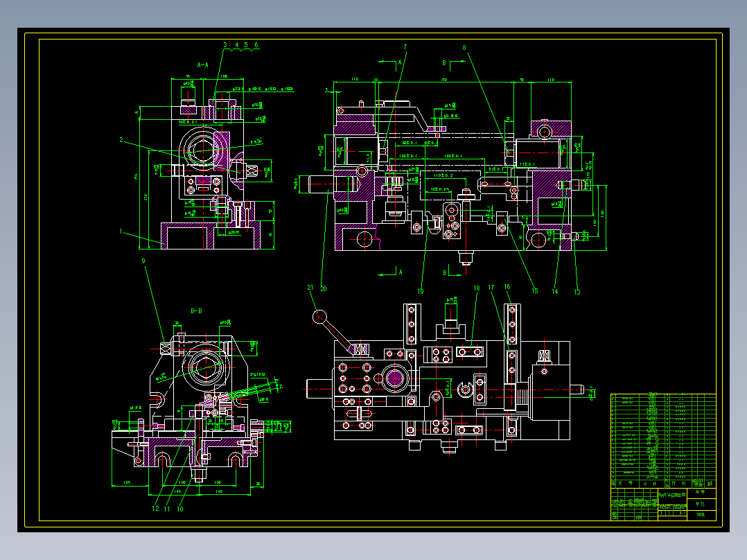Select part callout number 7
The height and width of the screenshot is (560, 747).
(x=405, y=46)
